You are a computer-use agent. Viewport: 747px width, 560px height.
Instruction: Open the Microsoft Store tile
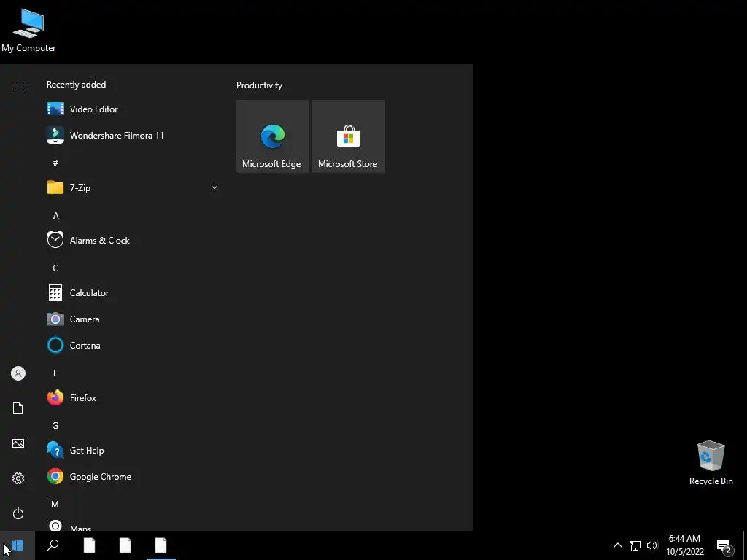point(348,136)
